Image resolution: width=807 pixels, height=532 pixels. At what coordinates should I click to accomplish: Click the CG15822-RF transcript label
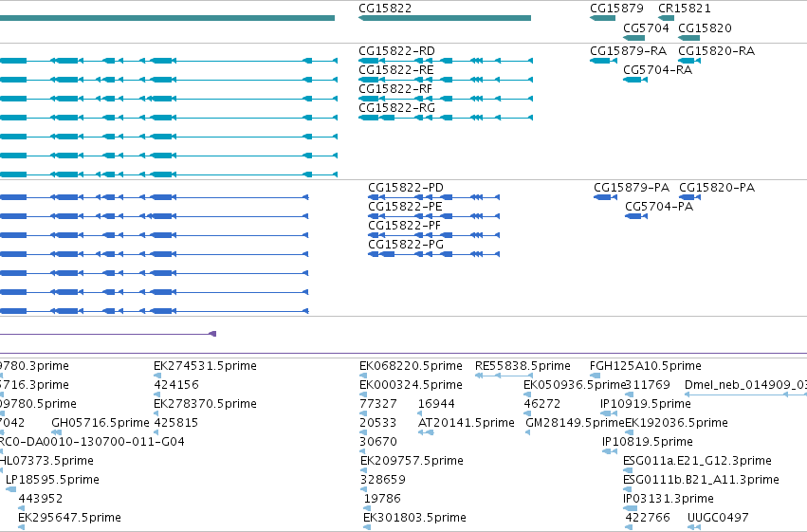pyautogui.click(x=395, y=89)
